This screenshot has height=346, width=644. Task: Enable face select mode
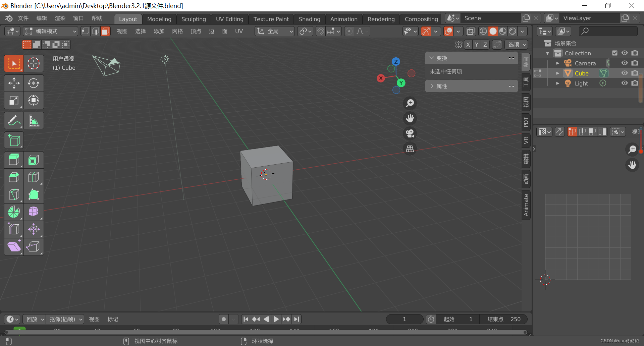tap(105, 32)
